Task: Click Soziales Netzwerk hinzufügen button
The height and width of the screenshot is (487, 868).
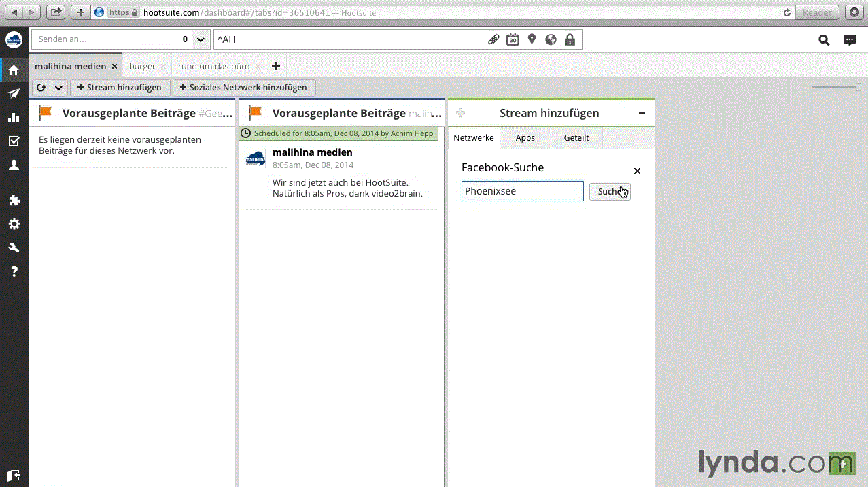Action: [243, 88]
